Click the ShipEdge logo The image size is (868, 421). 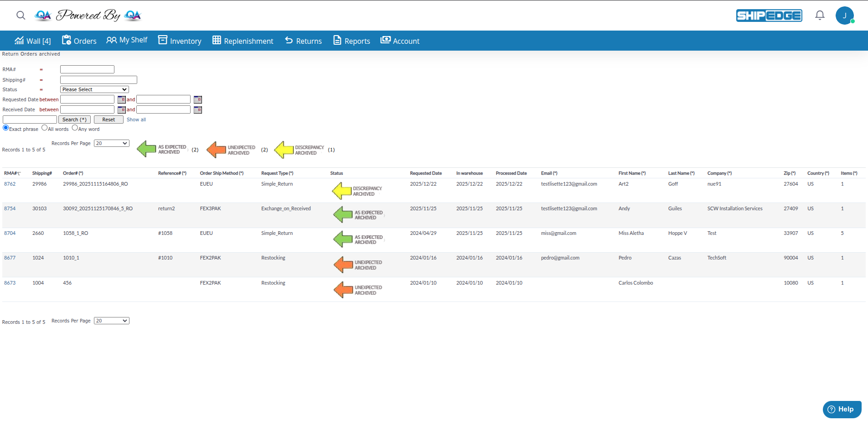(x=769, y=16)
